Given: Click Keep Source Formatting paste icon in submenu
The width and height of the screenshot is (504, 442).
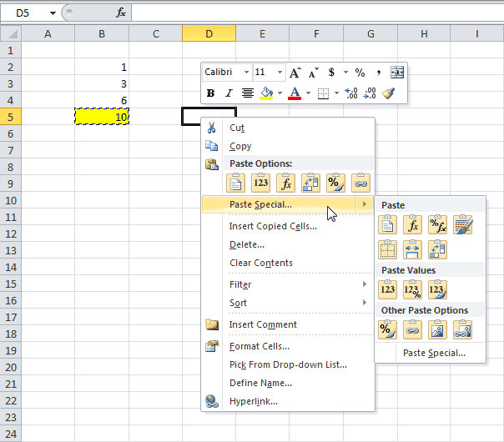Looking at the screenshot, I should tap(462, 224).
